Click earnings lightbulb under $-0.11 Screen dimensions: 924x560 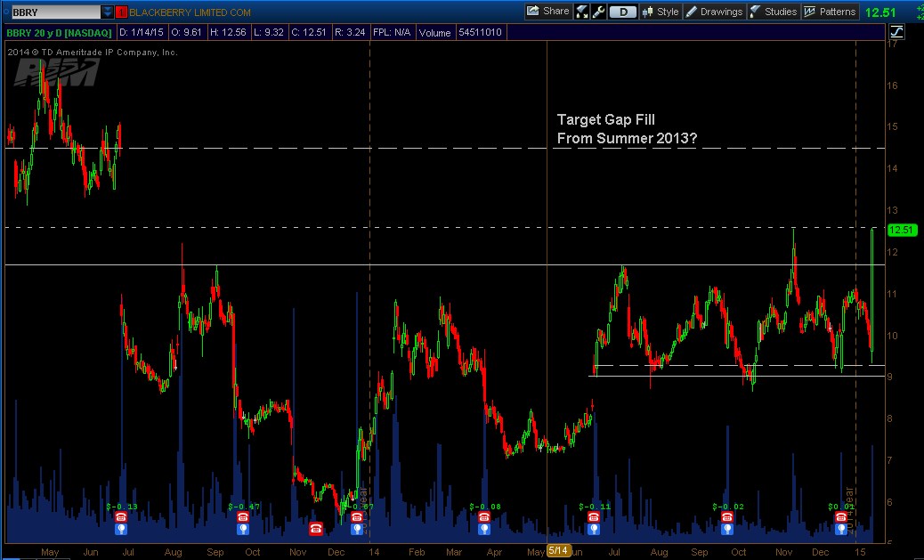(x=594, y=529)
